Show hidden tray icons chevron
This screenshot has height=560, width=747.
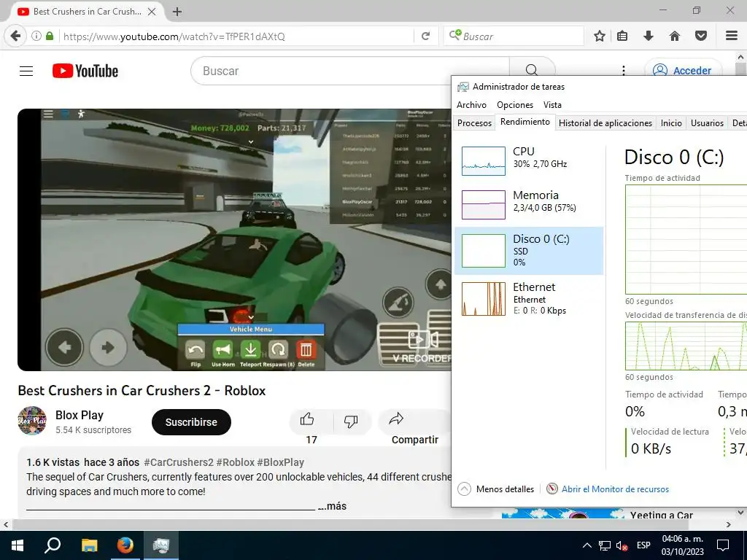[587, 545]
